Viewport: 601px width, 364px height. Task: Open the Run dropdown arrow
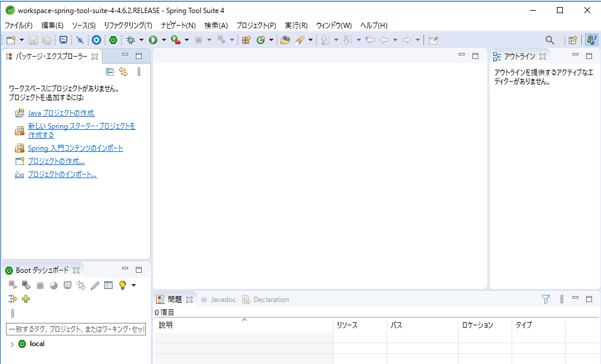(x=164, y=40)
